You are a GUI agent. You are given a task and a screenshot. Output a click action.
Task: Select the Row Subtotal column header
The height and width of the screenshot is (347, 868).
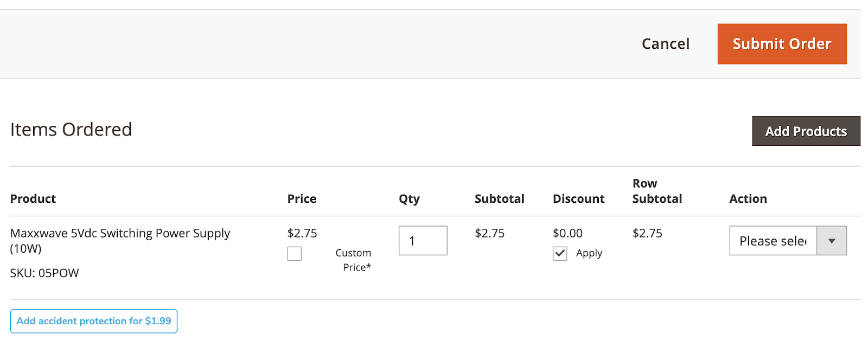(656, 191)
